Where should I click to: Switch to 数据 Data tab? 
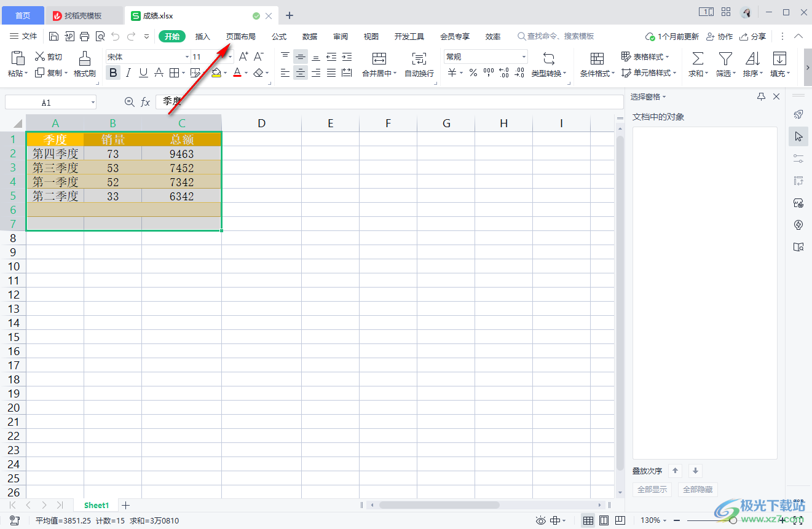(310, 36)
